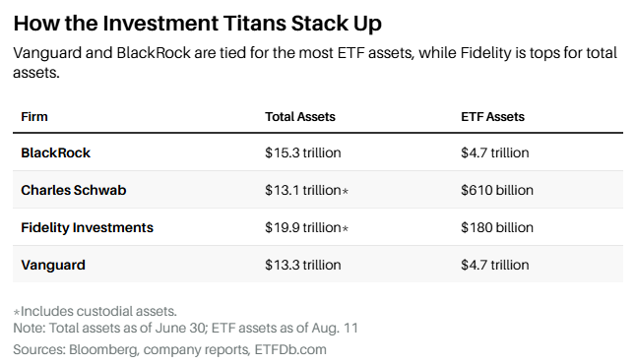This screenshot has width=636, height=364.
Task: Click the Charles Schwab firm name cell
Action: coord(74,190)
